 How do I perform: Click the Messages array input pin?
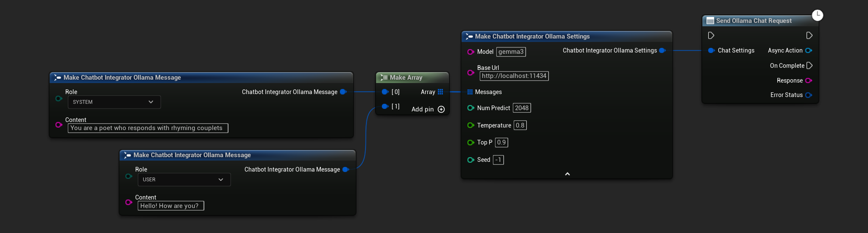coord(470,92)
